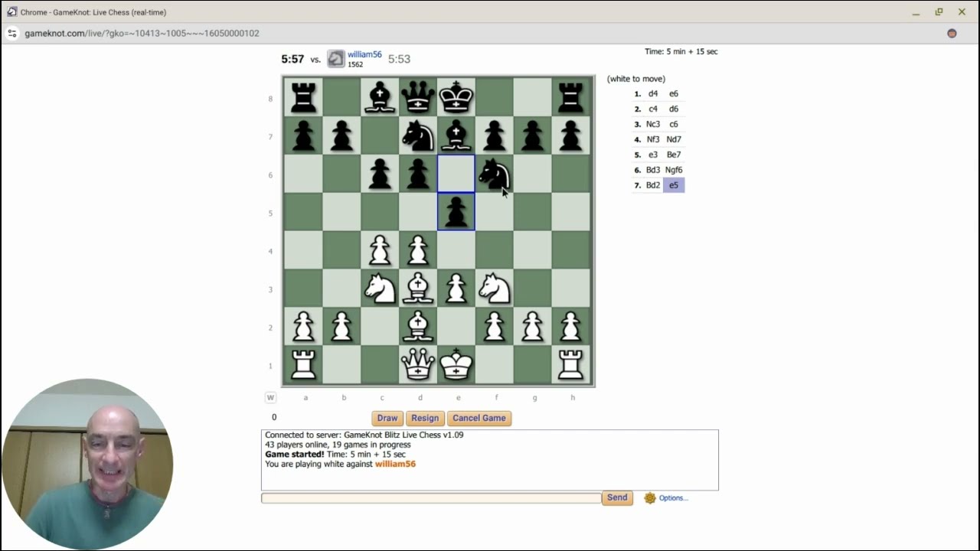
Task: Select move 7 e5 in move list
Action: click(674, 185)
